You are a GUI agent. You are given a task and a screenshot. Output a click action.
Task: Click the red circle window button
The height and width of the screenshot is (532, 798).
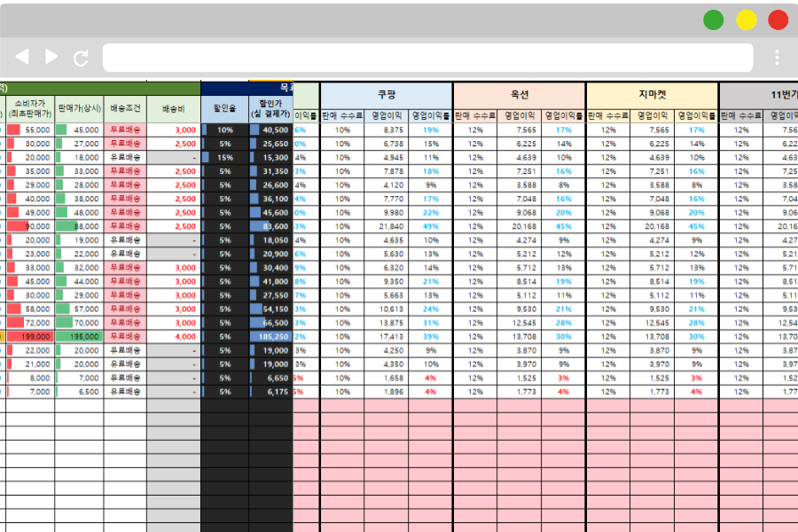coord(778,20)
